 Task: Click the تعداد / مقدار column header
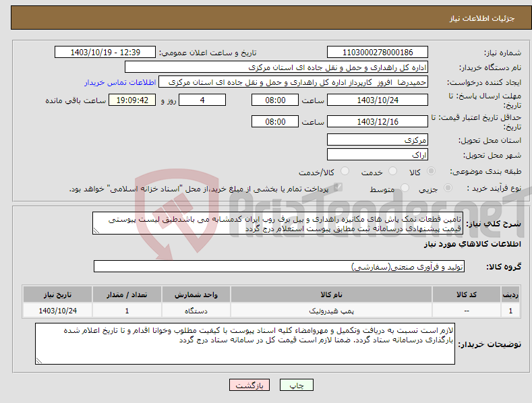[x=127, y=294]
